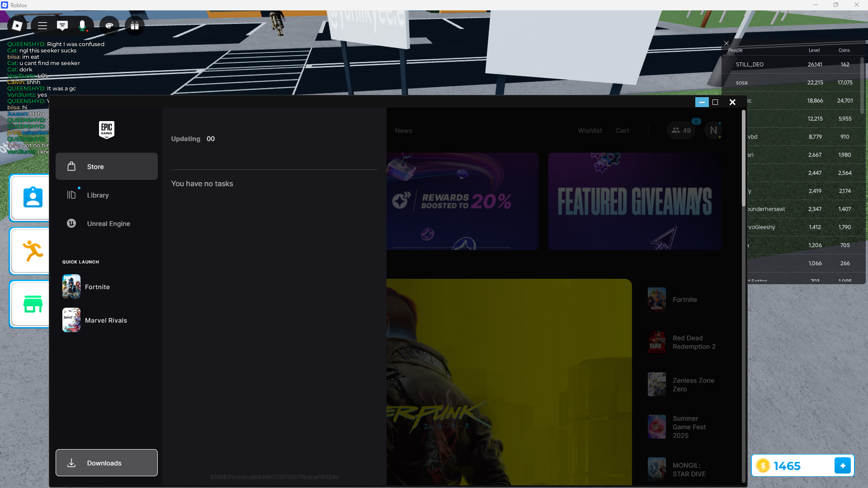Open the Roblox gift box icon
The image size is (868, 488).
click(135, 26)
